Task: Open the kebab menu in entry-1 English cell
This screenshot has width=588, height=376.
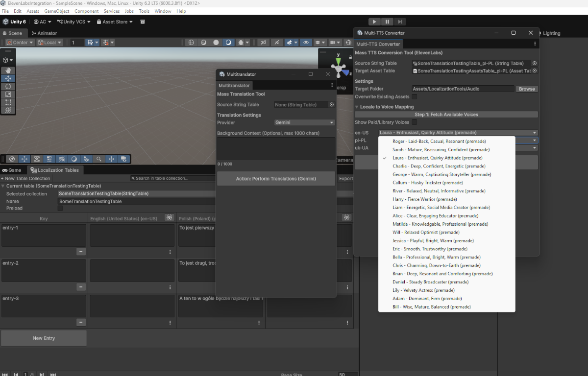Action: pos(170,252)
